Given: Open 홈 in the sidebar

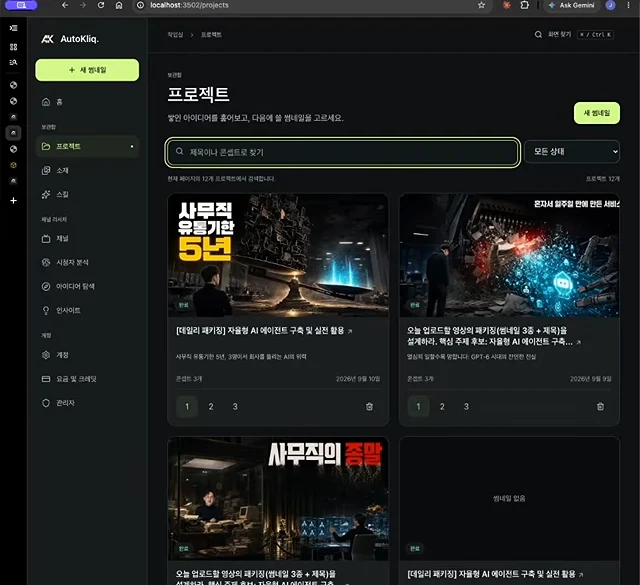Looking at the screenshot, I should coord(87,102).
